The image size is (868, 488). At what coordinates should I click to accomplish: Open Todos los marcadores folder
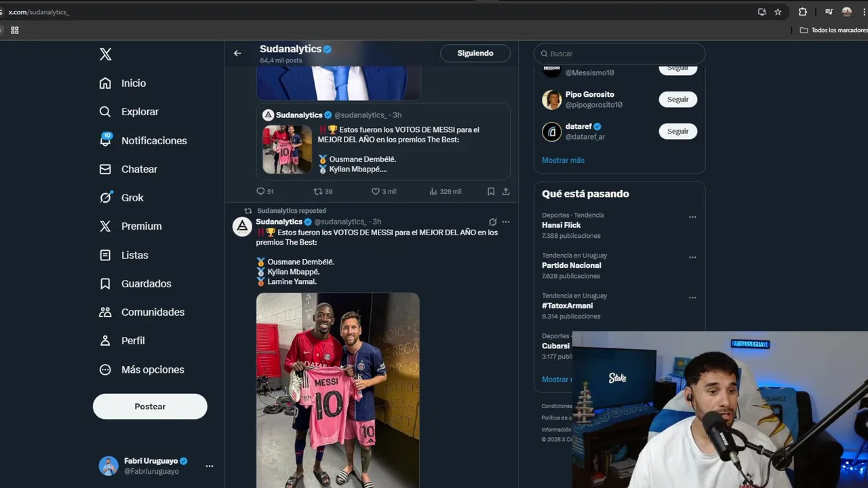point(834,30)
